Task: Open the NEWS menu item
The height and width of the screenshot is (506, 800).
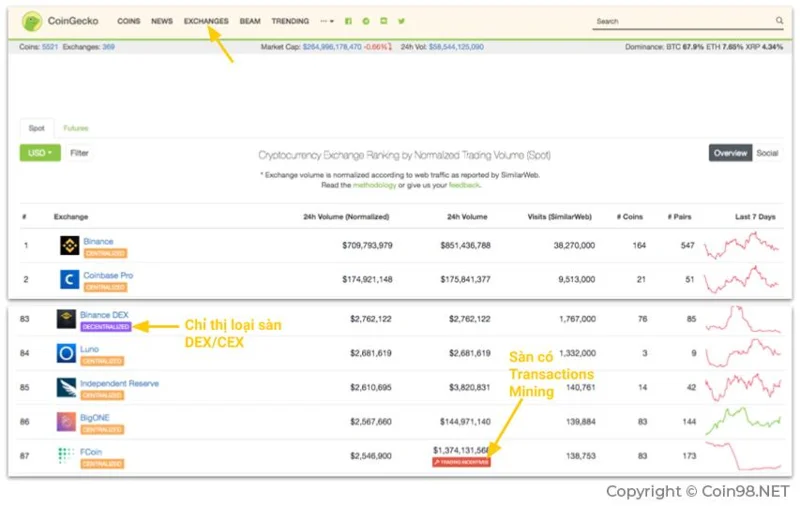Action: pos(162,21)
